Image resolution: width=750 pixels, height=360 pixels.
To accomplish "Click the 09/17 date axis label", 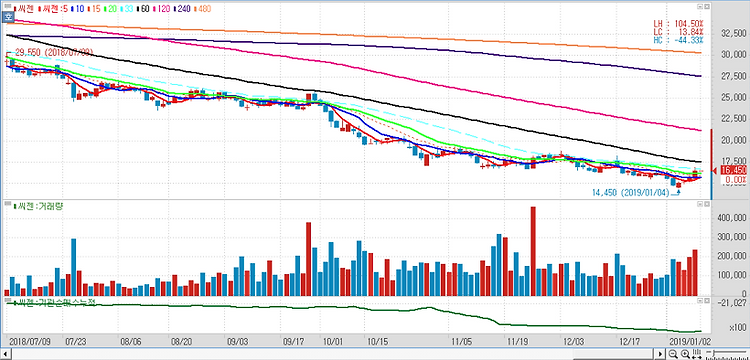I will (x=294, y=342).
